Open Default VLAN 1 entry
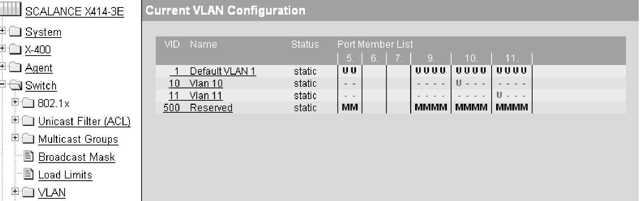Screen dimensions: 644x201 [x=223, y=71]
